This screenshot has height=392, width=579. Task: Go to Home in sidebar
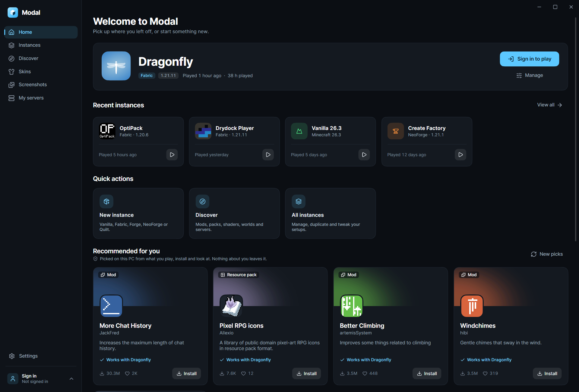pyautogui.click(x=41, y=32)
